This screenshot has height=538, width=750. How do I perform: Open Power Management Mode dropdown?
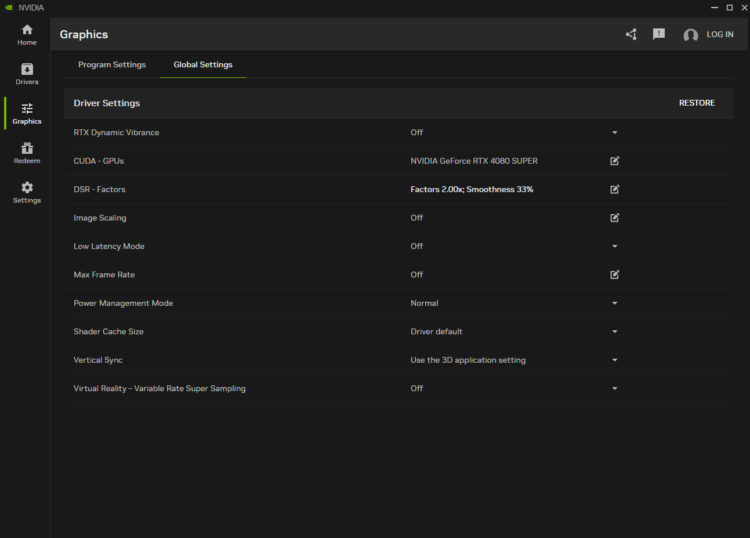(615, 303)
